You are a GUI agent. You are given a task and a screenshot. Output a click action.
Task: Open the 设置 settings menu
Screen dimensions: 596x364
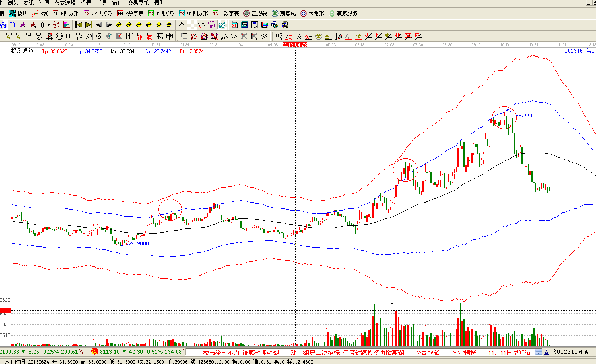(x=86, y=3)
